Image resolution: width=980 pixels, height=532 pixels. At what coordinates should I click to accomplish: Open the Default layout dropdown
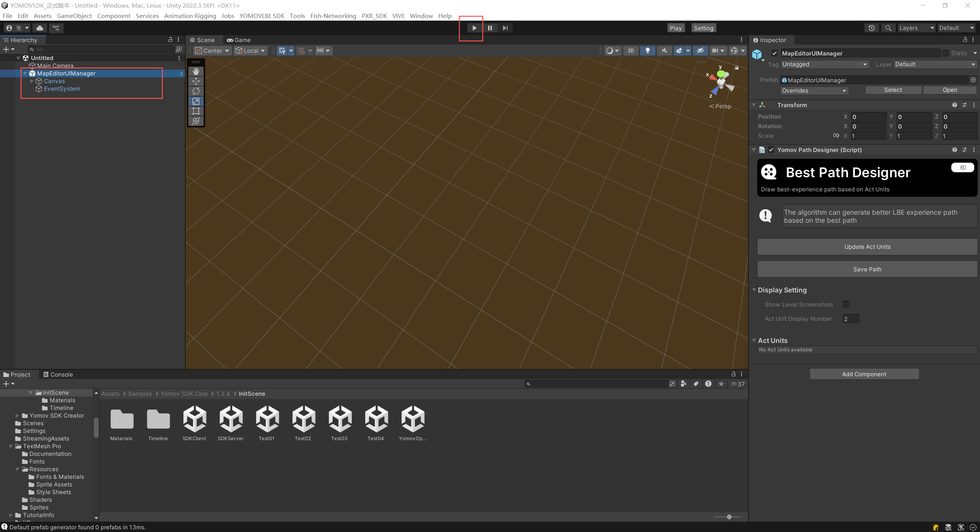coord(956,28)
